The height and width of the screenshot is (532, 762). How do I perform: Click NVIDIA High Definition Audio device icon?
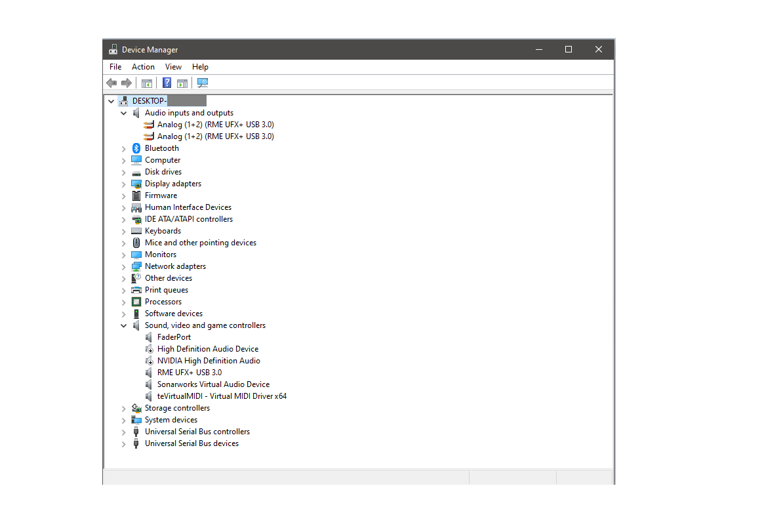pyautogui.click(x=150, y=361)
